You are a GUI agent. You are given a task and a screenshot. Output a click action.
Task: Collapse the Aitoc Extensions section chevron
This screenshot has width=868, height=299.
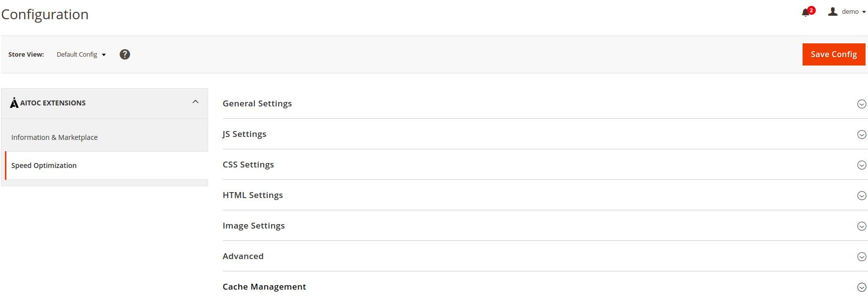[x=195, y=102]
